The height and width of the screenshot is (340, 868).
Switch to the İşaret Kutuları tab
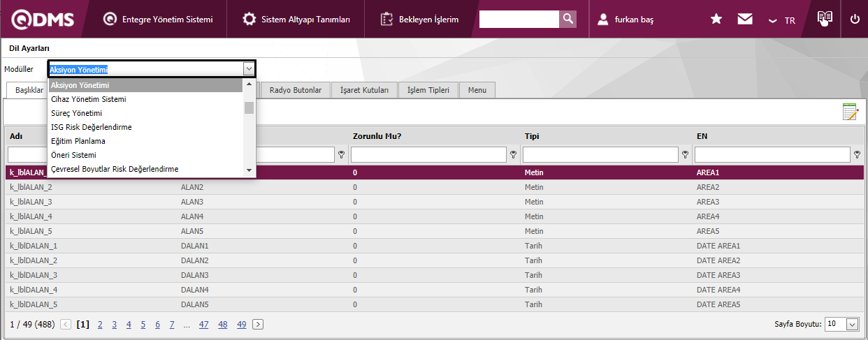[364, 90]
